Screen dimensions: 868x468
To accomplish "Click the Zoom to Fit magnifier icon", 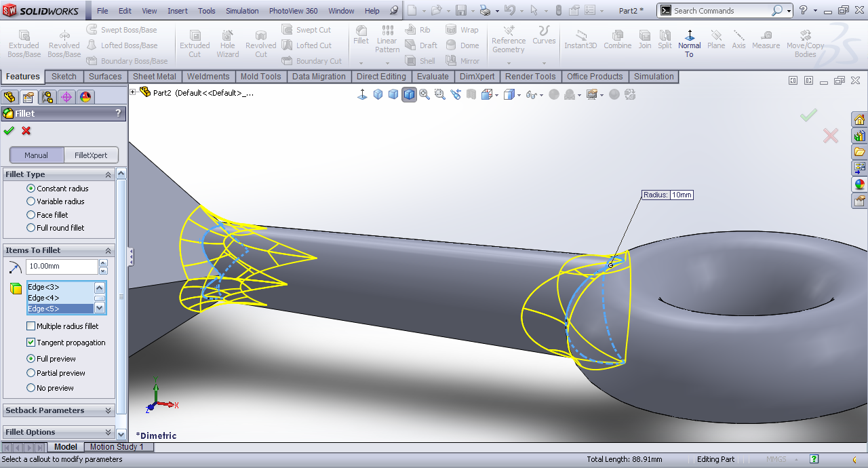I will (425, 95).
